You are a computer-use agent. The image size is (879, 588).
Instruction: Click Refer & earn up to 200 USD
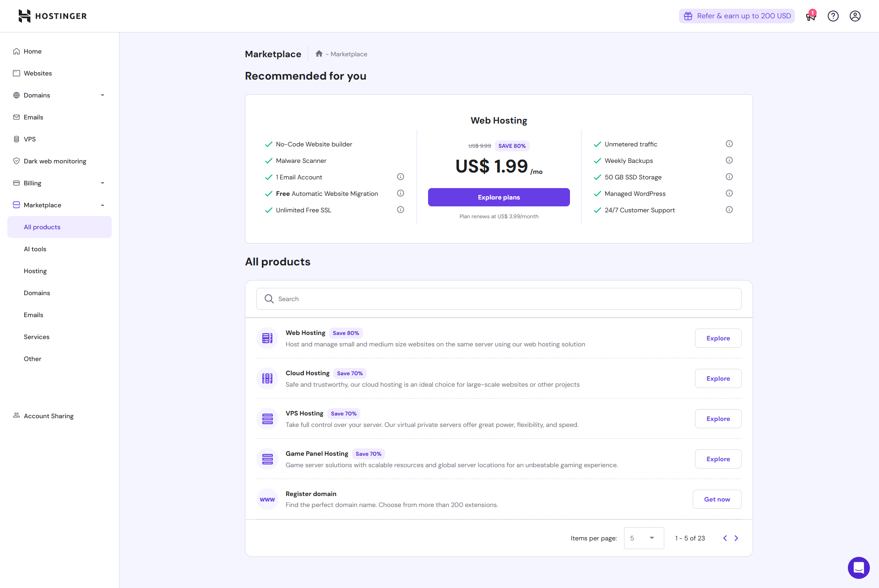pos(737,16)
